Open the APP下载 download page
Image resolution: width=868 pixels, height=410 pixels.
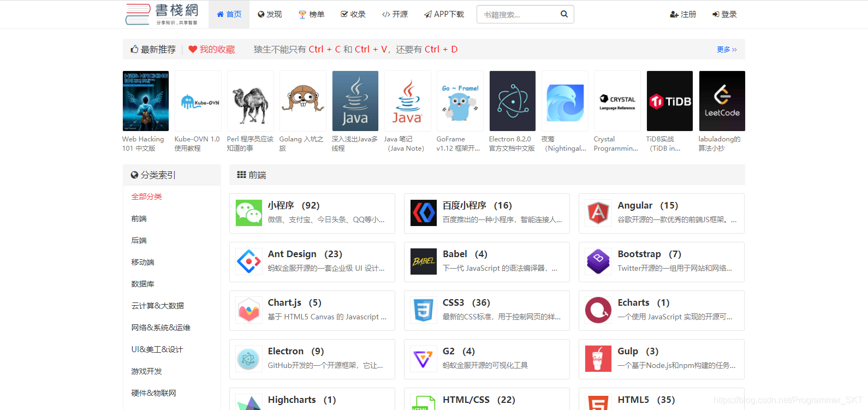(x=444, y=14)
